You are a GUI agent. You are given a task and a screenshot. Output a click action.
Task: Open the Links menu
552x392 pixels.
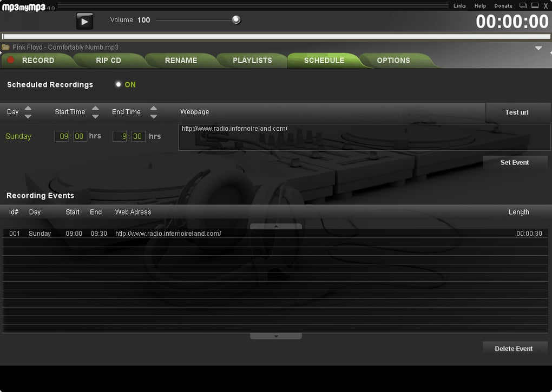click(459, 5)
